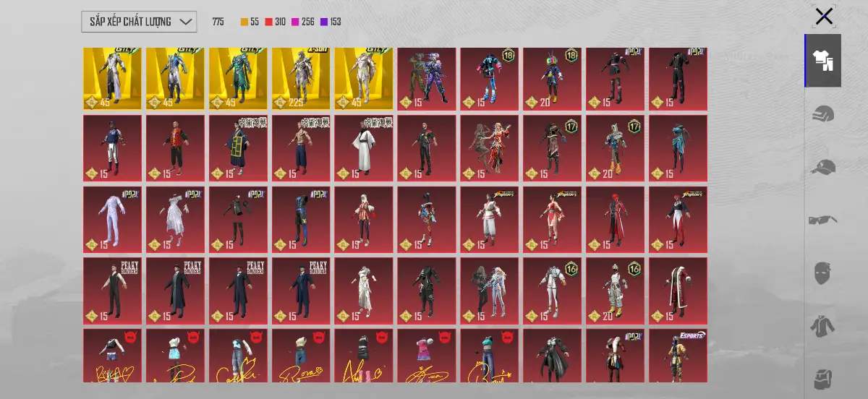Select the Peaky Blinders vest outfit
Viewport: 868px width, 399px height.
pos(112,291)
